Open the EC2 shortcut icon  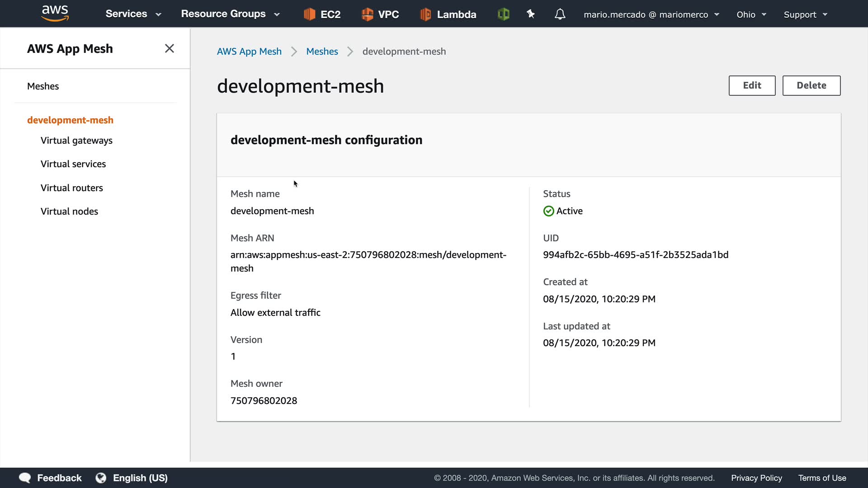coord(309,14)
